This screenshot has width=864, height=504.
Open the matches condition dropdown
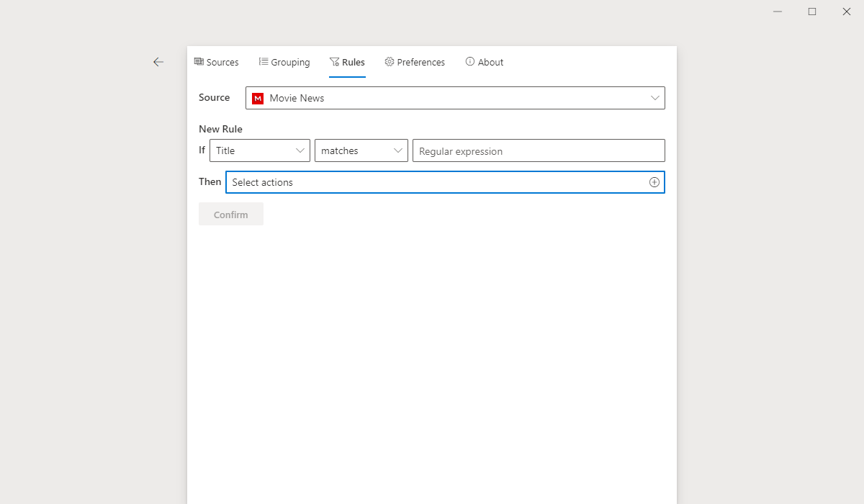pyautogui.click(x=361, y=150)
